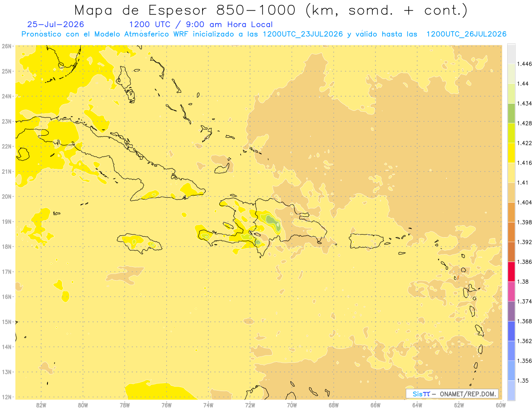Click the legend value 1.44
This screenshot has height=411, width=532.
(x=523, y=83)
